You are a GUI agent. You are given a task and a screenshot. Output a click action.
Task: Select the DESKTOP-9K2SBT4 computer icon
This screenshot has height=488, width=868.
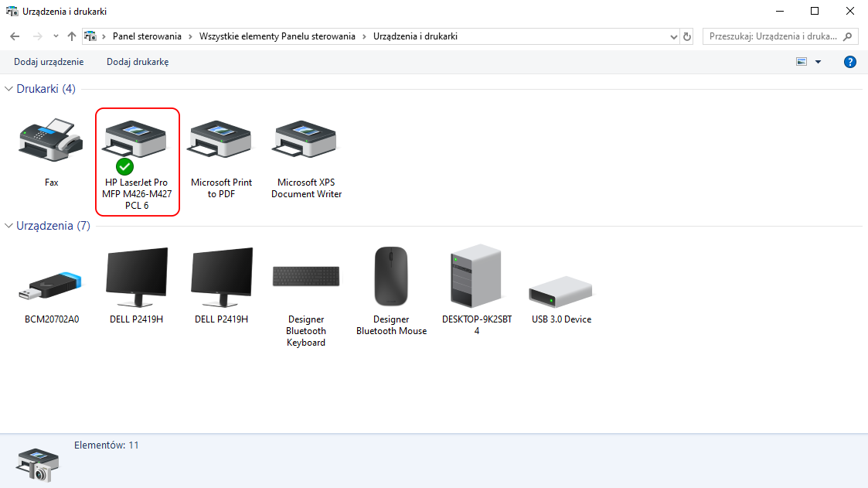(x=476, y=277)
